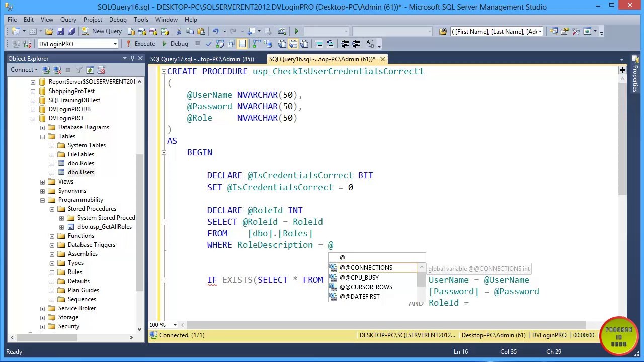Click the Find in Files folder icon
Image resolution: width=644 pixels, height=362 pixels.
(443, 31)
